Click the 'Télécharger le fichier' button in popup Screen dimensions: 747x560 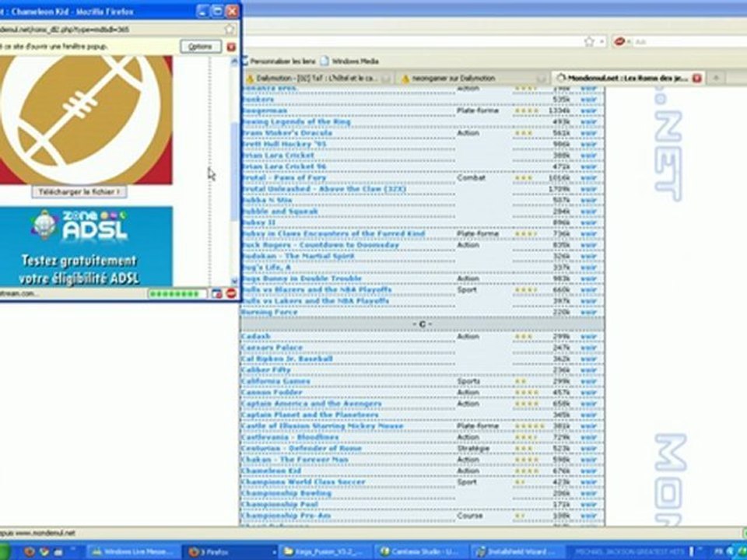79,192
